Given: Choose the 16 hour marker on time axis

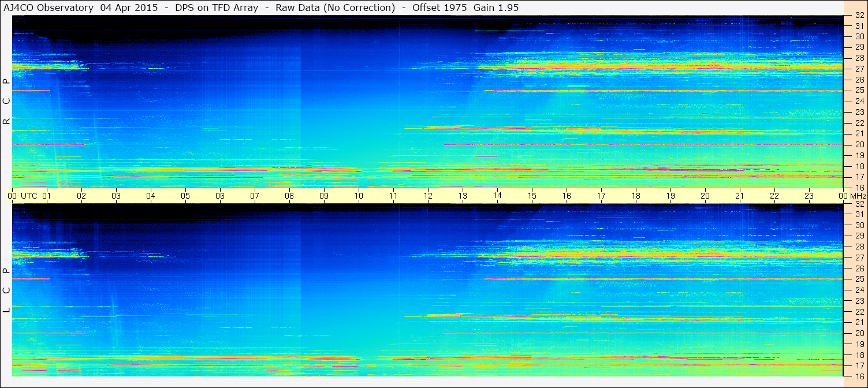Looking at the screenshot, I should 567,196.
